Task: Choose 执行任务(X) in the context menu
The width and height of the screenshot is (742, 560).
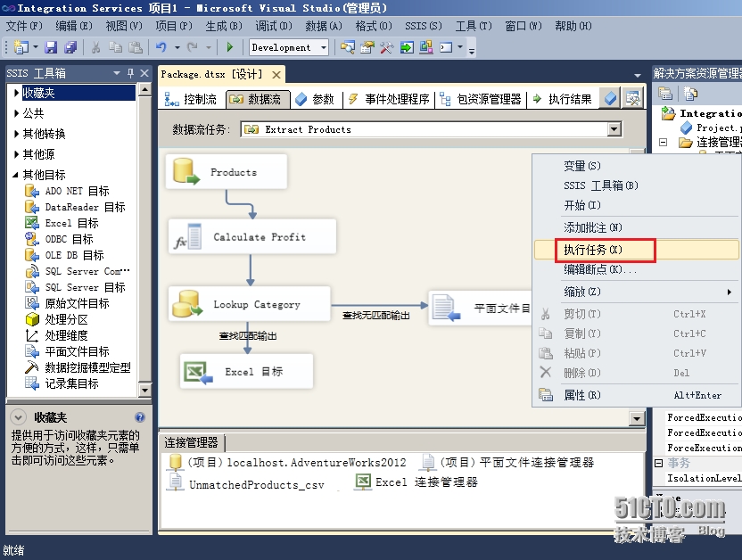Action: 637,250
